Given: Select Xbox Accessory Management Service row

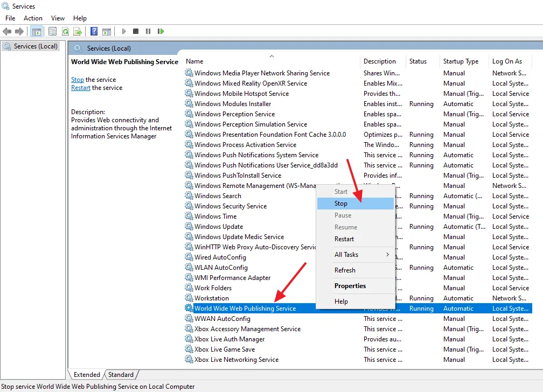Looking at the screenshot, I should [358, 329].
